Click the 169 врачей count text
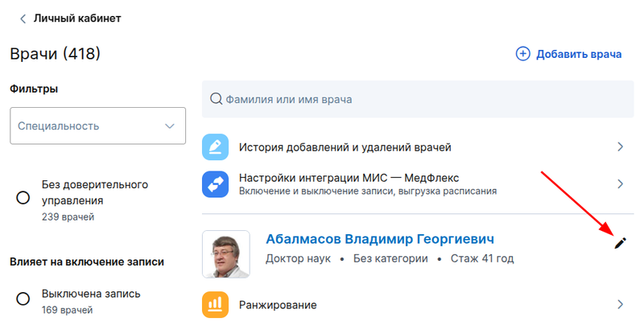This screenshot has width=644, height=334. pyautogui.click(x=67, y=310)
